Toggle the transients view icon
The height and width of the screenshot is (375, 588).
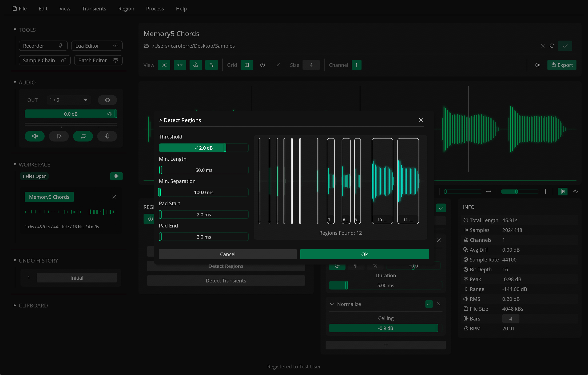click(180, 65)
